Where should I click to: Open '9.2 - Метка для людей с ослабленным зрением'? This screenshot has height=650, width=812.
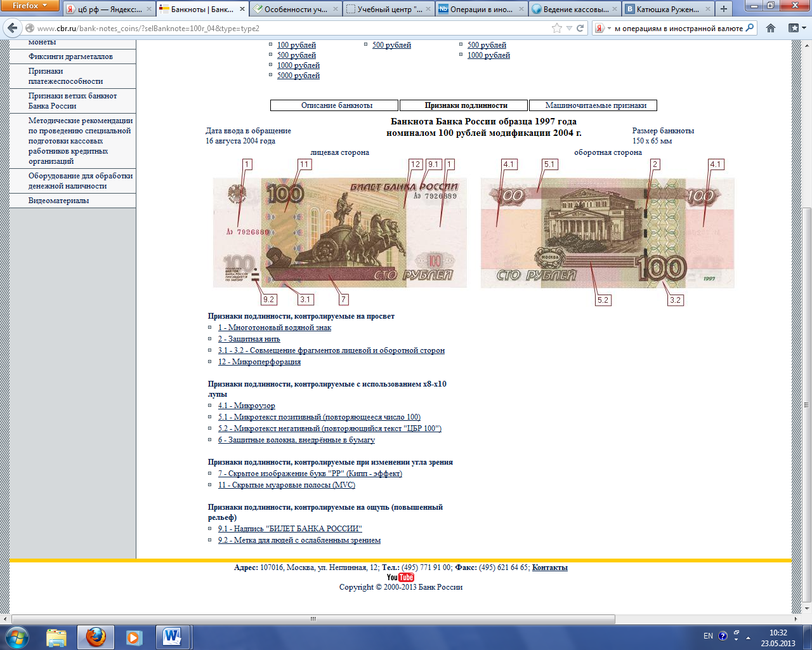point(299,540)
